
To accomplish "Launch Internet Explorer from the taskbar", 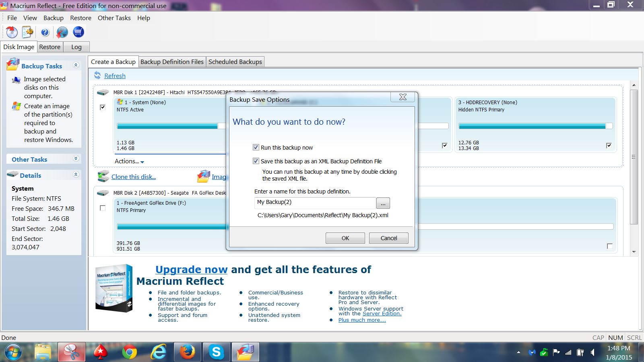I will coord(159,352).
